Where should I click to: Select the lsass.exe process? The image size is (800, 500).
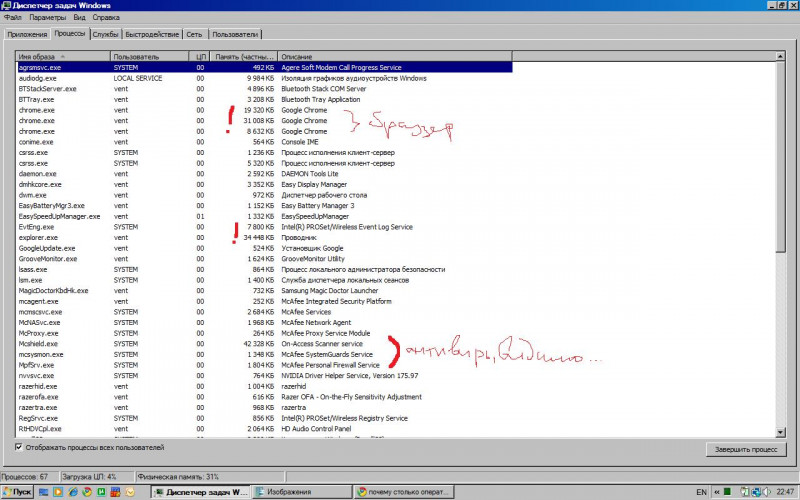(x=264, y=269)
